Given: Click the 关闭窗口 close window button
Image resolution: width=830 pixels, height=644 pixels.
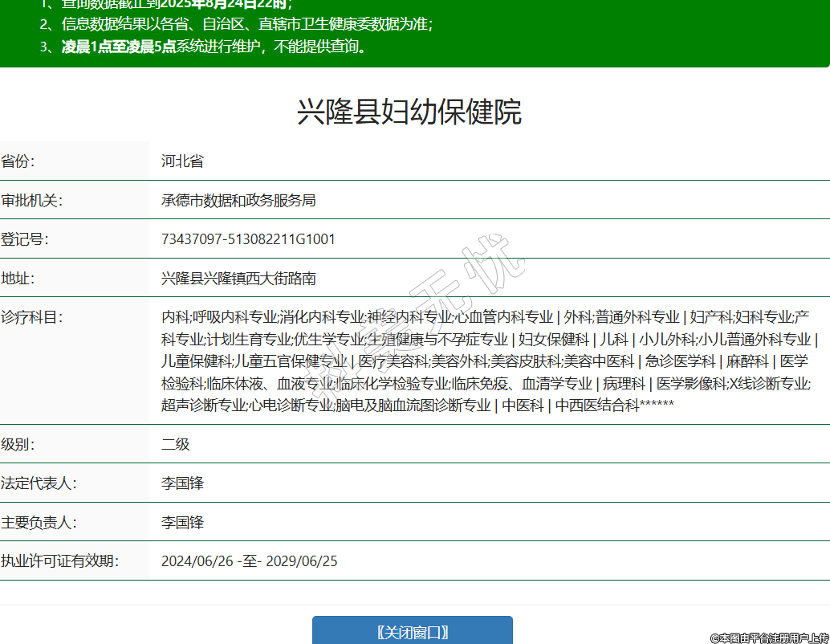Looking at the screenshot, I should (412, 632).
